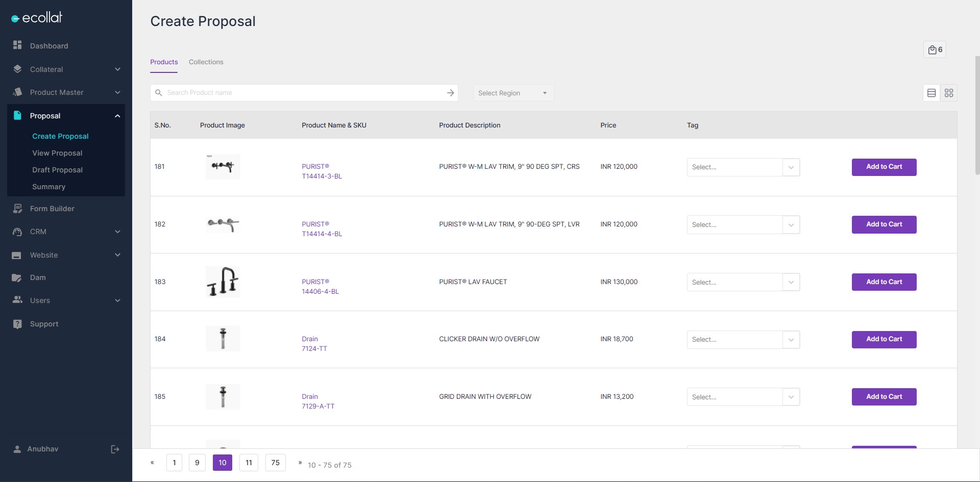Collapse the Proposal sidebar section
The height and width of the screenshot is (482, 980).
[117, 116]
